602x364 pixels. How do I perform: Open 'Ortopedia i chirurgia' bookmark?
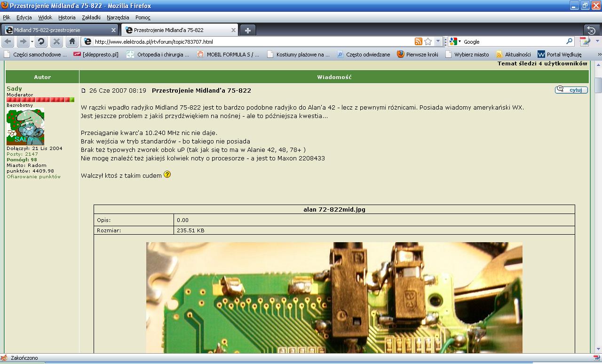pyautogui.click(x=158, y=55)
